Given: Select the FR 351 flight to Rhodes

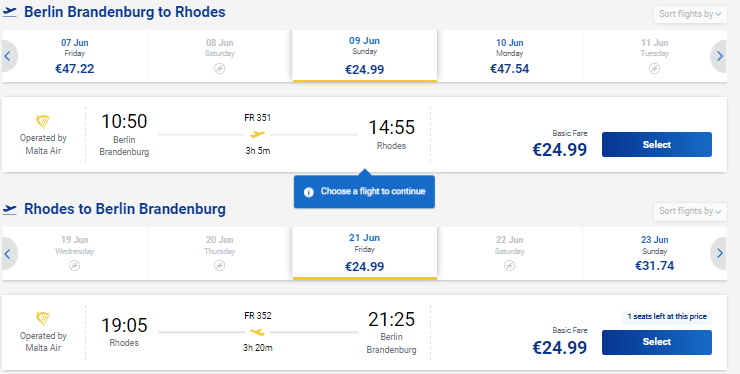Looking at the screenshot, I should click(x=656, y=144).
